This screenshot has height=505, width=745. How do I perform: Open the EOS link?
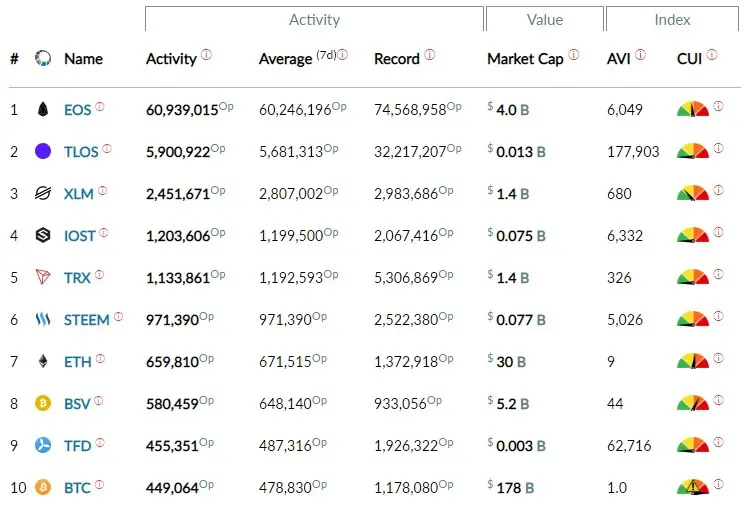[x=77, y=110]
